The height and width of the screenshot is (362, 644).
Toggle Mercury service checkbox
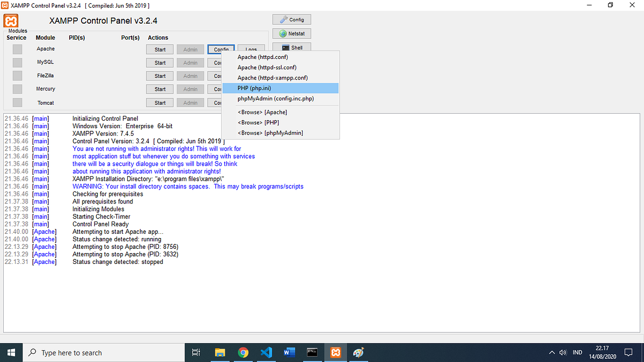(18, 89)
